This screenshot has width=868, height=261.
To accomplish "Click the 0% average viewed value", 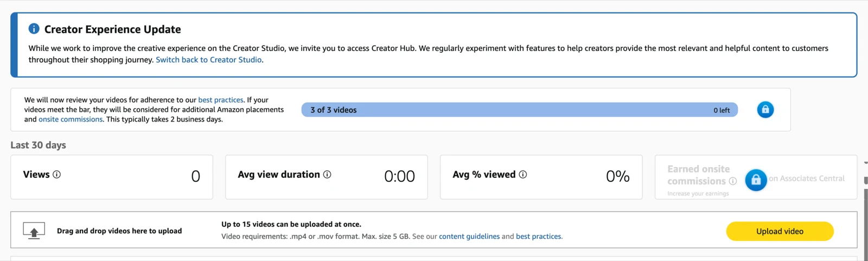I will point(618,176).
